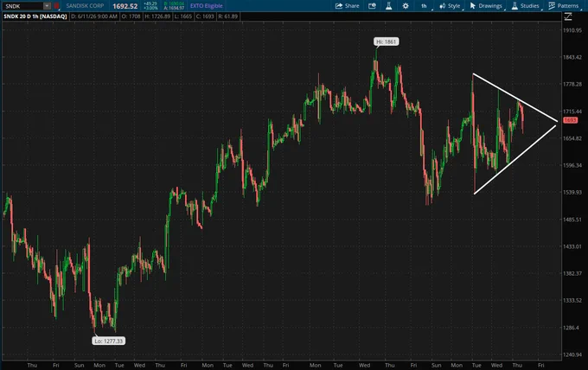The height and width of the screenshot is (370, 588).
Task: Click the SNDK 20 D 1h [NASDAQ] chart title
Action: tap(35, 16)
